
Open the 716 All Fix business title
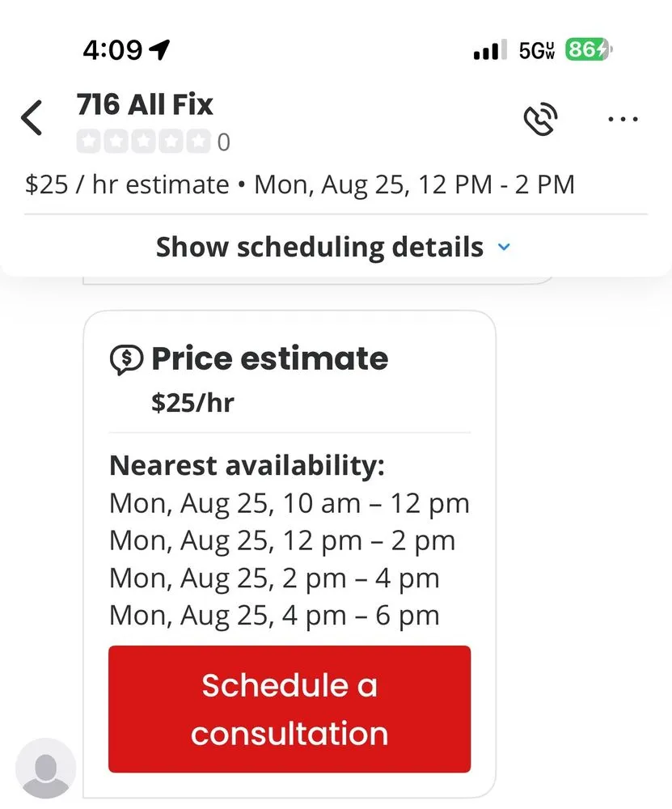coord(145,104)
